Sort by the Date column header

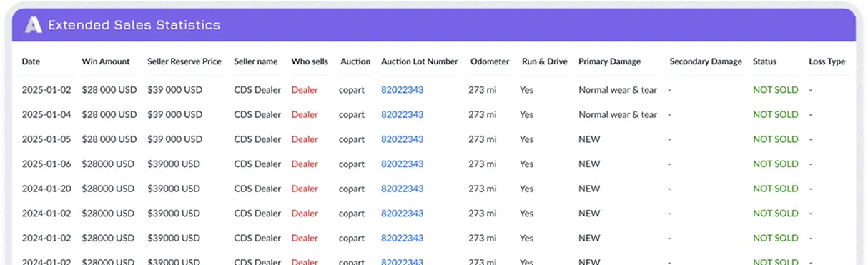pos(31,61)
